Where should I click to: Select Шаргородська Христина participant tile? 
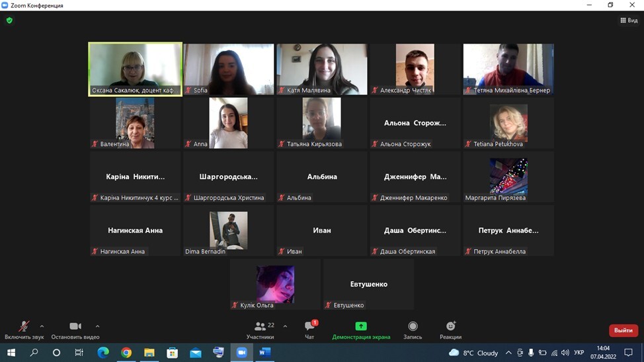tap(228, 177)
